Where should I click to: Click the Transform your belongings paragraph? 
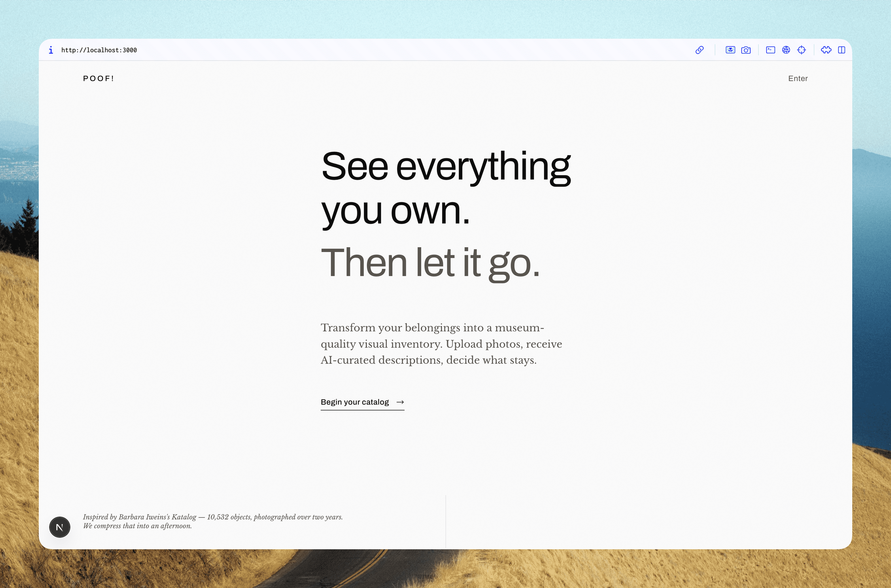point(441,343)
